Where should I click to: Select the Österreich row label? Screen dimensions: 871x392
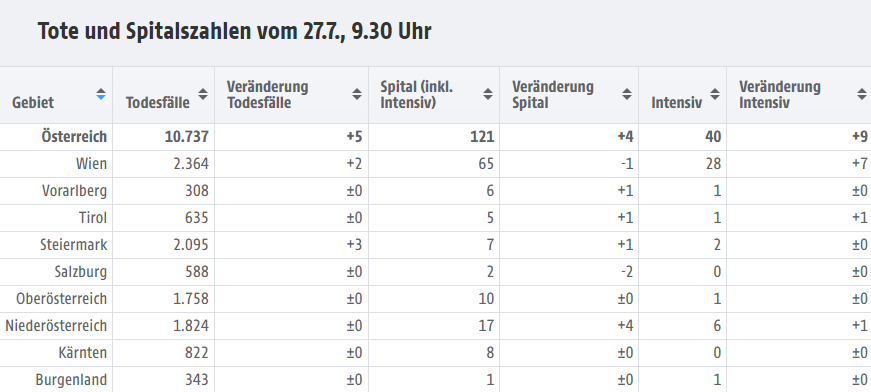point(74,137)
